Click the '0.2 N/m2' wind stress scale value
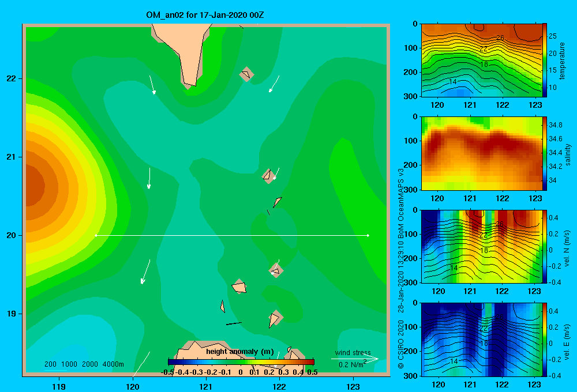 pyautogui.click(x=353, y=364)
